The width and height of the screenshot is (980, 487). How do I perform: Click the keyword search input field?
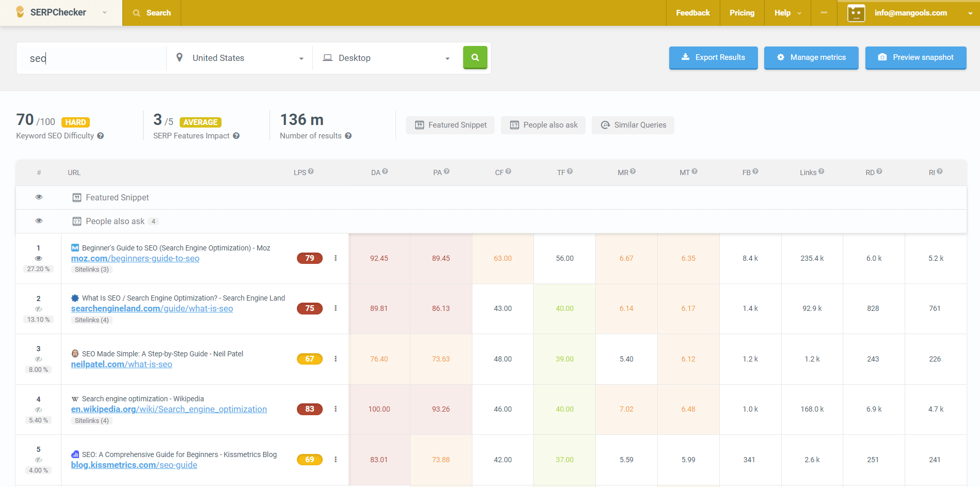(x=93, y=58)
